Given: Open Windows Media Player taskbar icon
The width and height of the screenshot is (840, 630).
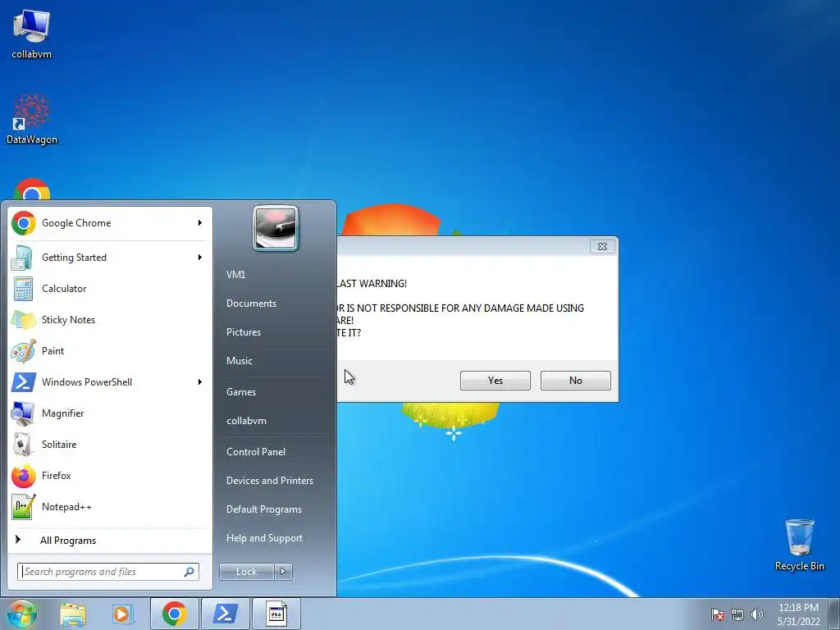Looking at the screenshot, I should click(123, 614).
